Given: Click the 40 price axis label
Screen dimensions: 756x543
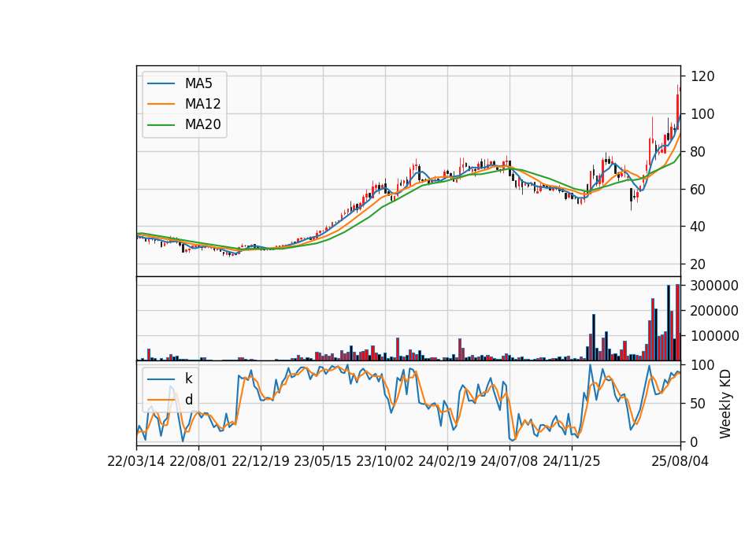Looking at the screenshot, I should pyautogui.click(x=699, y=227).
